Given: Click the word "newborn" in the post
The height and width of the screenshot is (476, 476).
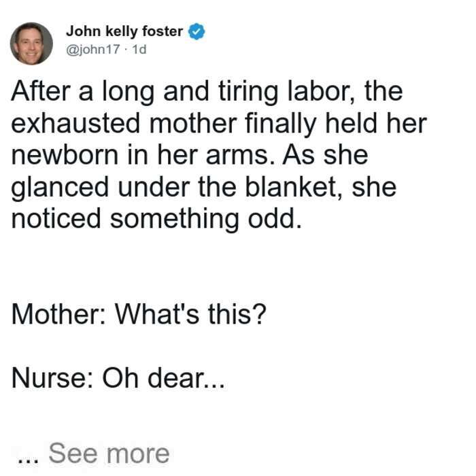Looking at the screenshot, I should pos(65,155).
